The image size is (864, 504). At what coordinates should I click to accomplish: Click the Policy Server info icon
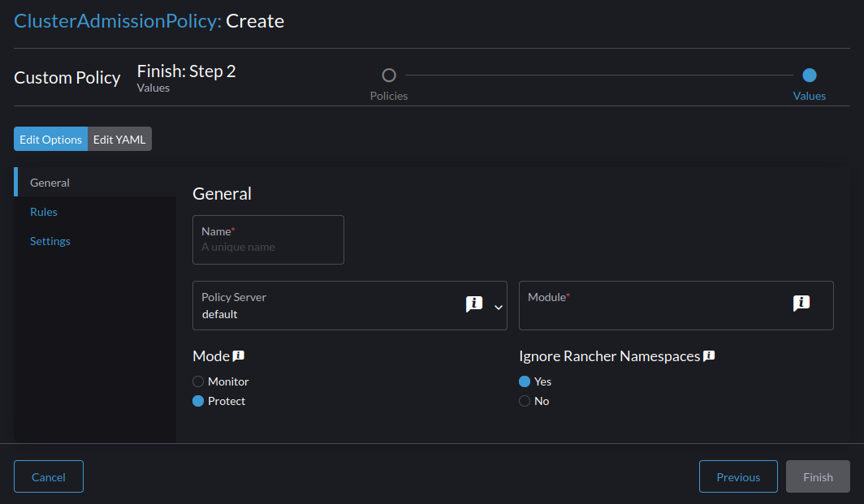474,304
